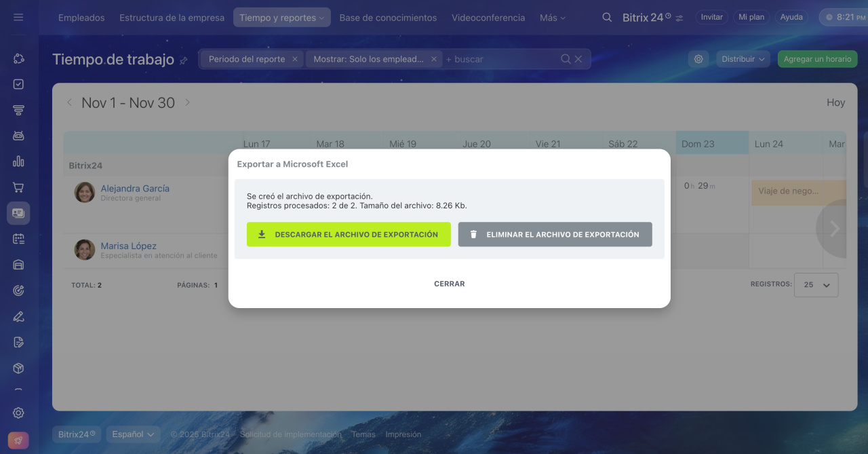Open Base de conocimientos tab

point(388,18)
